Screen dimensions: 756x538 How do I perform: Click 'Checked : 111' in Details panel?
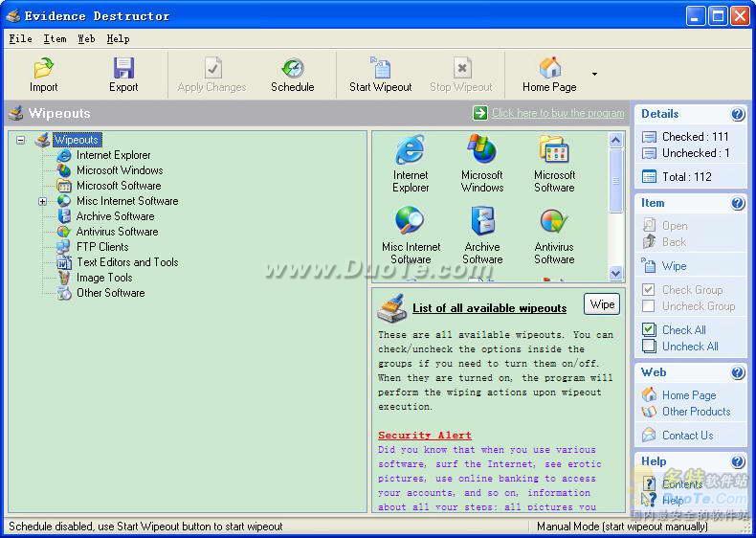695,137
